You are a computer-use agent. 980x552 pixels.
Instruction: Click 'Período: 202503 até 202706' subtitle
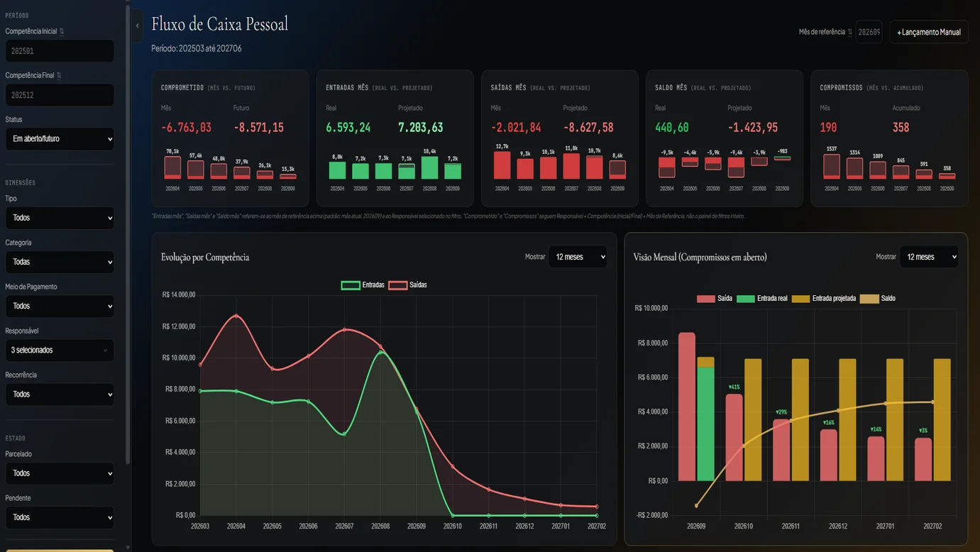point(197,48)
